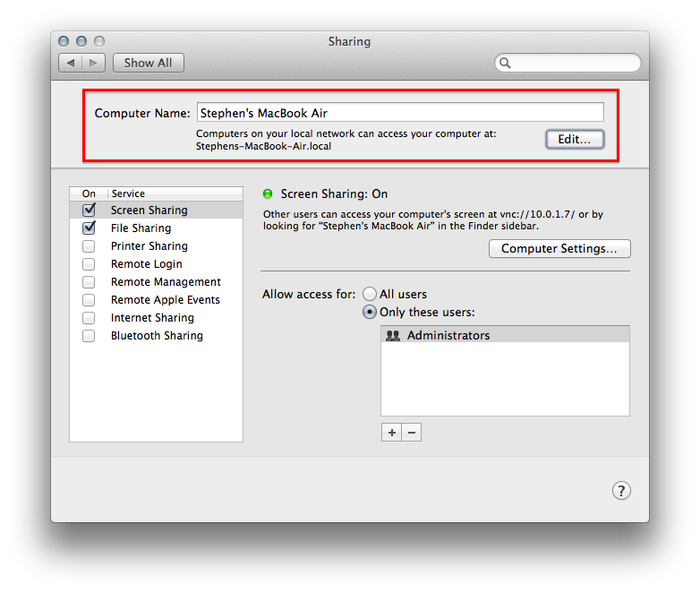Enable the Remote Apple Events checkbox

click(x=89, y=300)
